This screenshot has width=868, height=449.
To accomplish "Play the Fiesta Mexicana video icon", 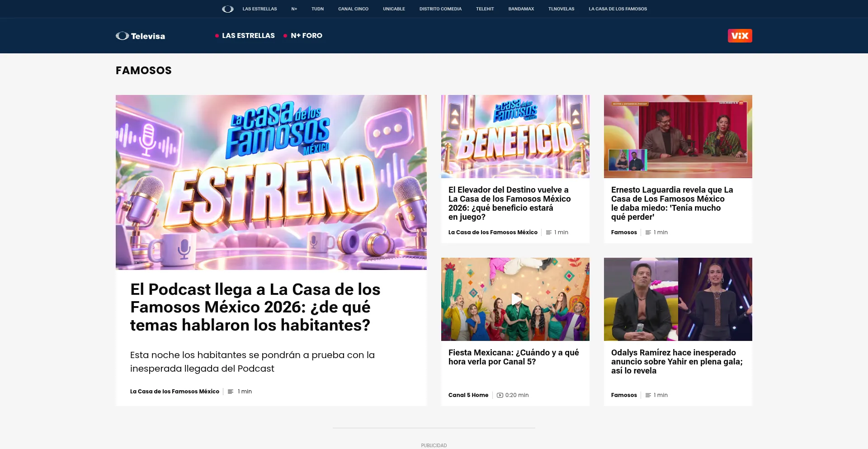I will pyautogui.click(x=515, y=299).
